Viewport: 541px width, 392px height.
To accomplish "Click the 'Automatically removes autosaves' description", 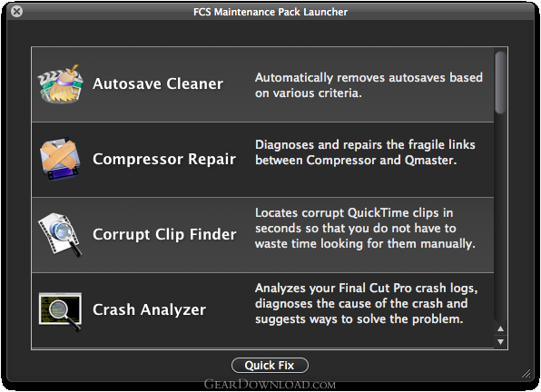I will (369, 85).
